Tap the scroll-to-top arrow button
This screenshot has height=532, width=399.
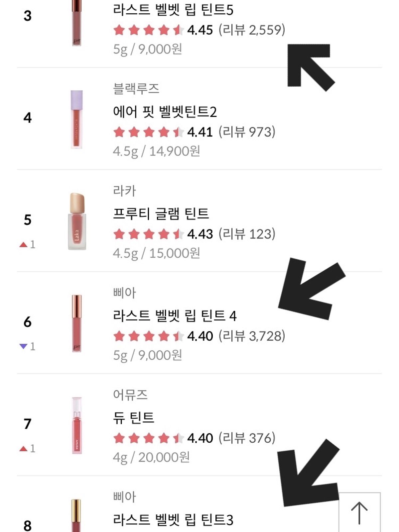click(x=359, y=512)
